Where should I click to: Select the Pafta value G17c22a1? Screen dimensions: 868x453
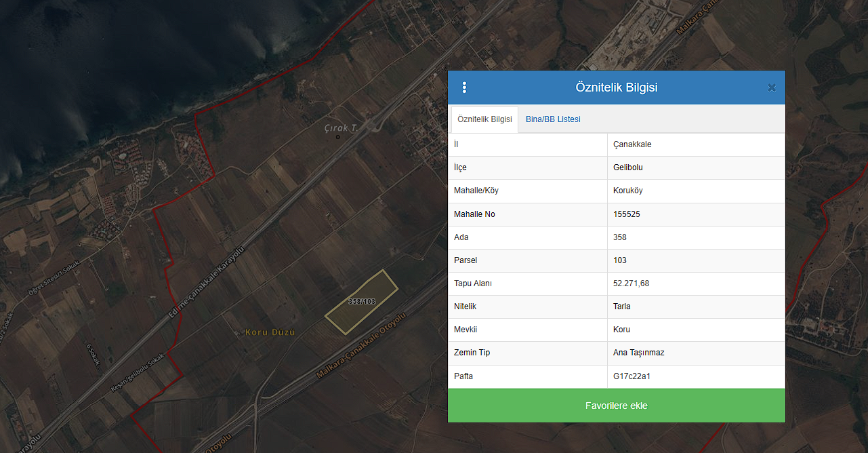click(x=632, y=376)
